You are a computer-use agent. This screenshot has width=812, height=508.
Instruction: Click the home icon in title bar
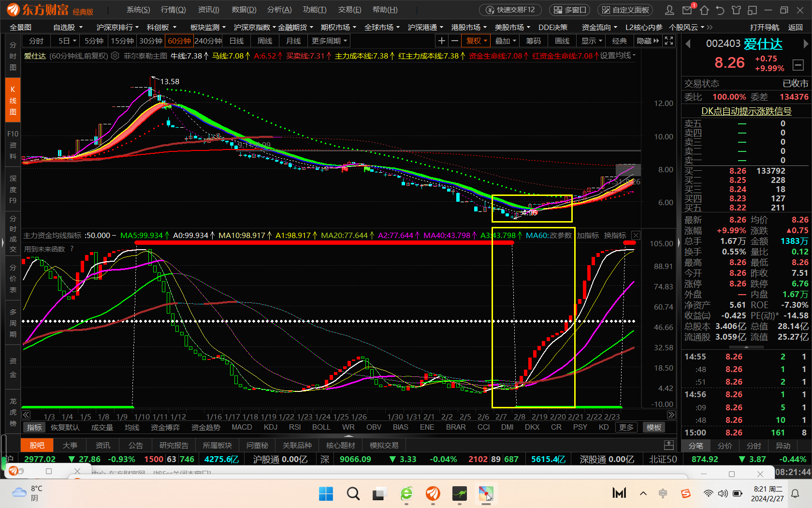(x=704, y=10)
